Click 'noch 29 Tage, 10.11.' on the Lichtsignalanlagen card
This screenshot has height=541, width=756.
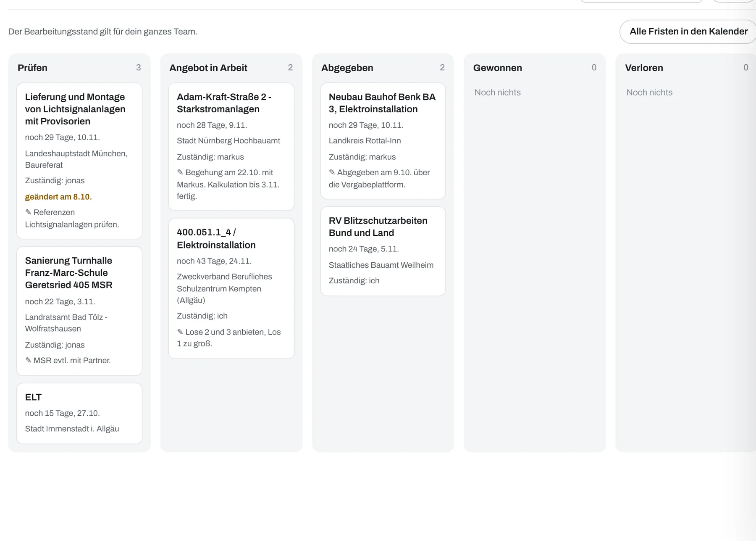[63, 137]
